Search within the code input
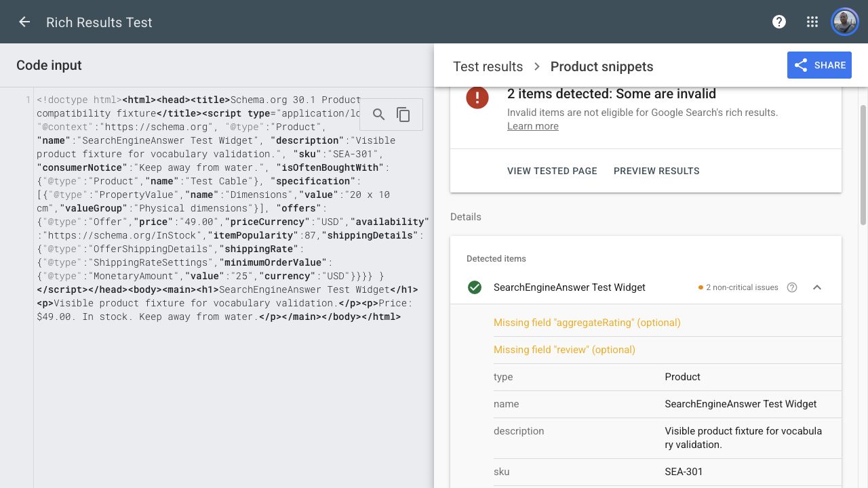This screenshot has width=868, height=488. tap(379, 115)
